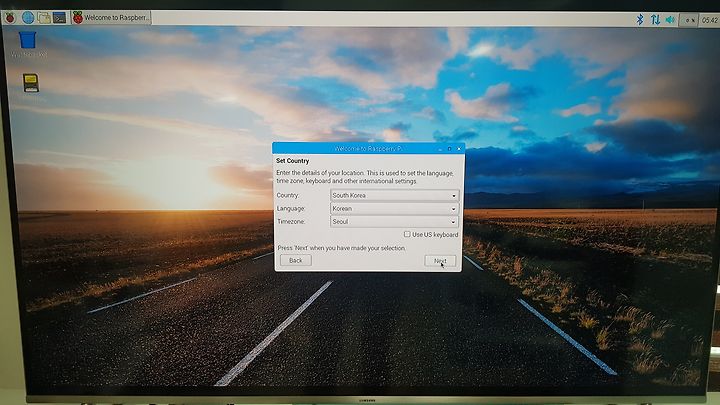
Task: Open the Bluetooth tray menu
Action: coord(640,19)
